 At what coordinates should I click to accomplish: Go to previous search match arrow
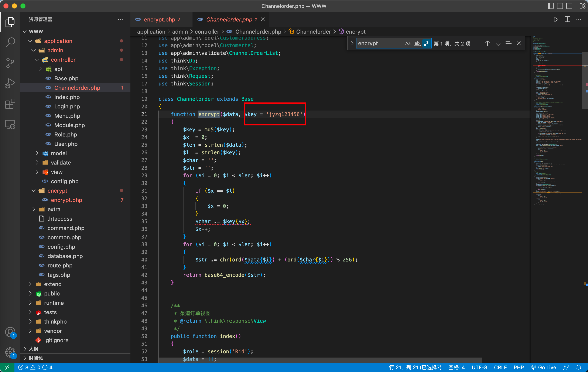(x=487, y=44)
